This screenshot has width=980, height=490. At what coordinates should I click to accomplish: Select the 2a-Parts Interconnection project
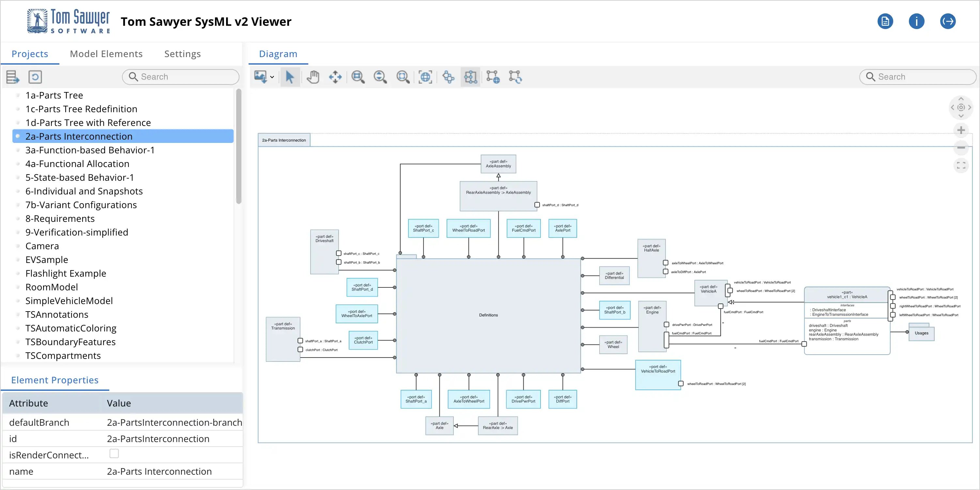[123, 136]
